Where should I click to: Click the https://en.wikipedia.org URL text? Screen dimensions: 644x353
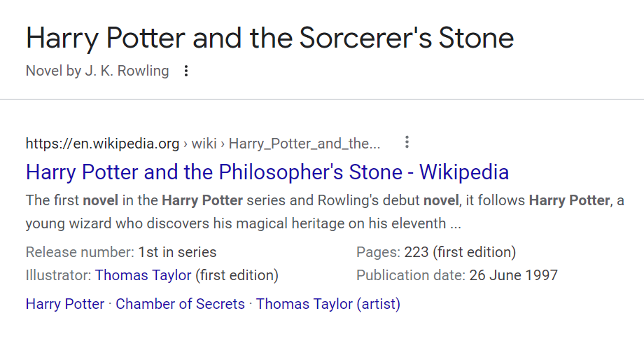point(102,144)
